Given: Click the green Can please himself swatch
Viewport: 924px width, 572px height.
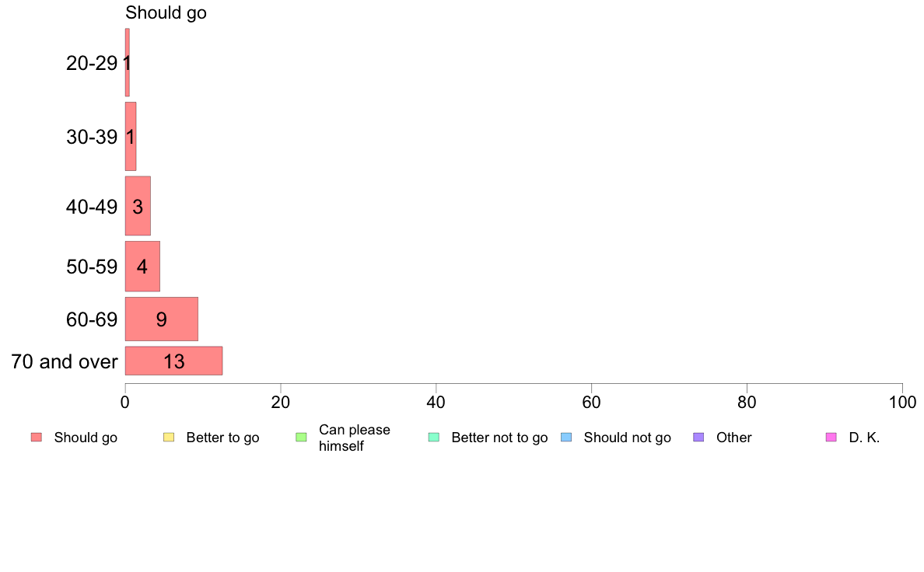Looking at the screenshot, I should point(301,437).
